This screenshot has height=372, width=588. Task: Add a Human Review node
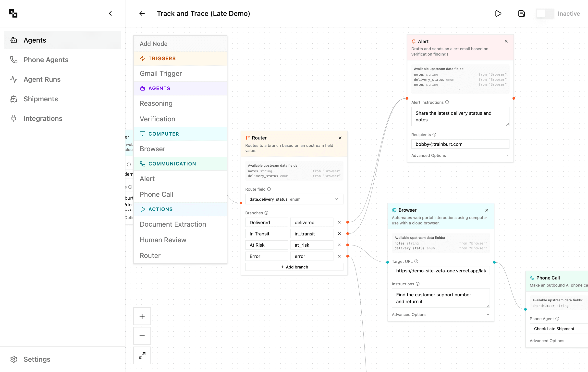163,240
